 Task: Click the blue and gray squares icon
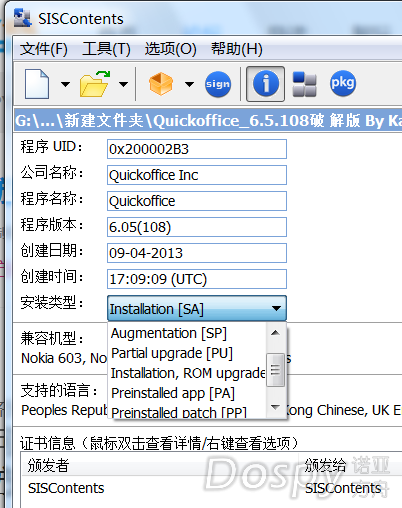(x=304, y=84)
